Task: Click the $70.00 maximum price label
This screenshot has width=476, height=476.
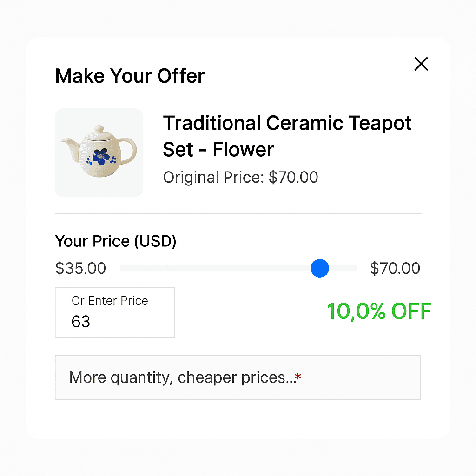Action: tap(395, 268)
